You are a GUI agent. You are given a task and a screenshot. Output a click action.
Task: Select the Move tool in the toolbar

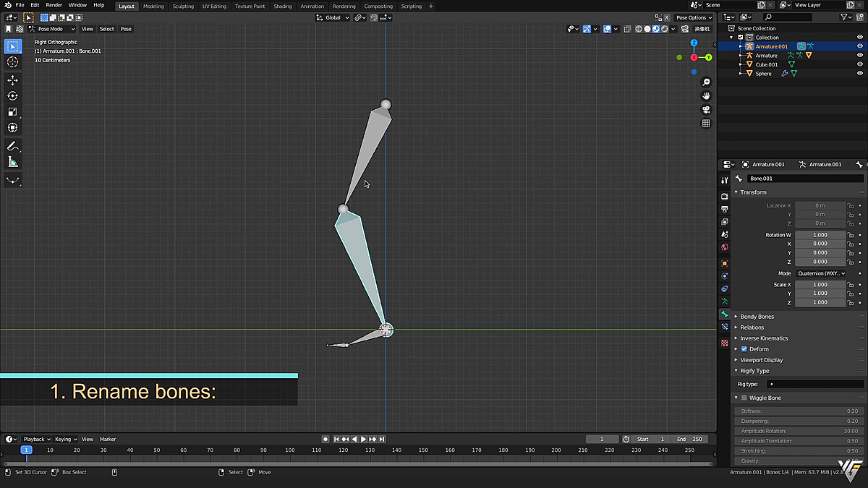[12, 80]
